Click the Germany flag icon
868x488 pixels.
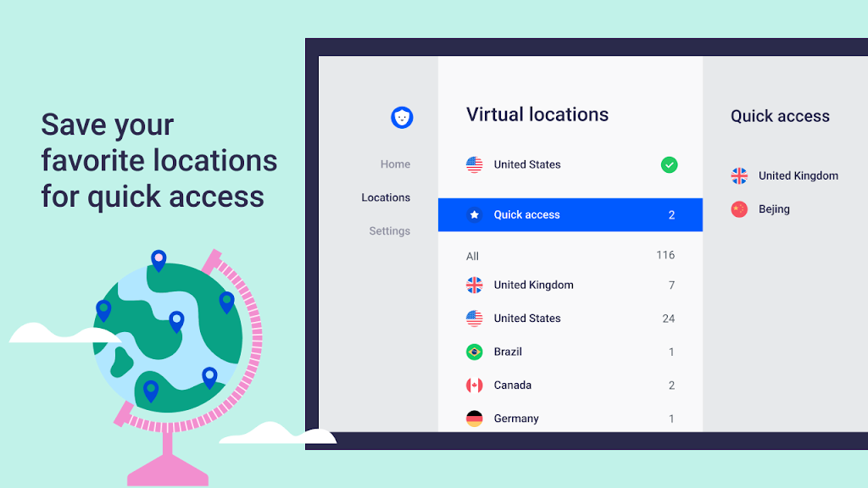[x=475, y=419]
